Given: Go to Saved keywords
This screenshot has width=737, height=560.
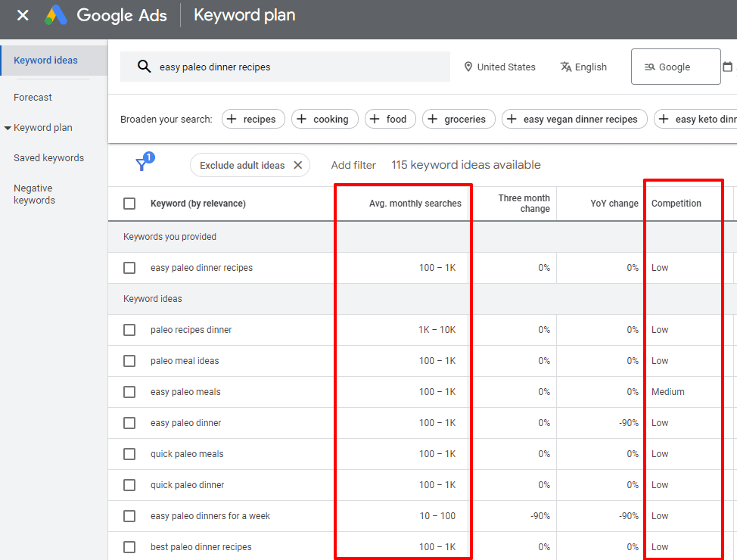Looking at the screenshot, I should coord(48,158).
